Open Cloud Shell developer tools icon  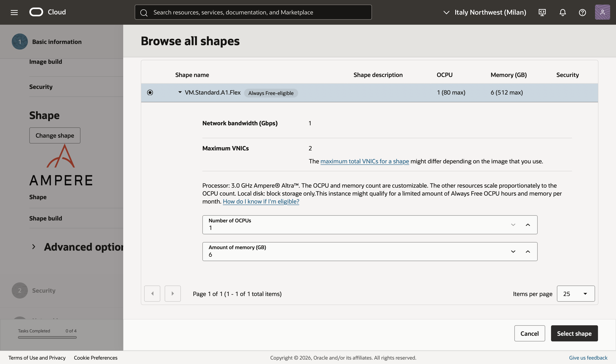[x=542, y=12]
